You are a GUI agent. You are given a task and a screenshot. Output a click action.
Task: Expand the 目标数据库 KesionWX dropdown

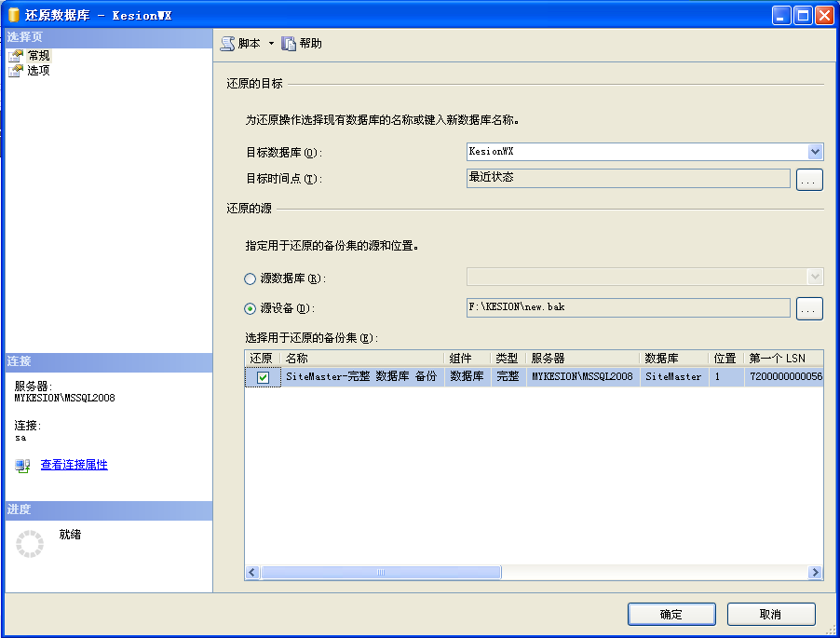coord(815,152)
